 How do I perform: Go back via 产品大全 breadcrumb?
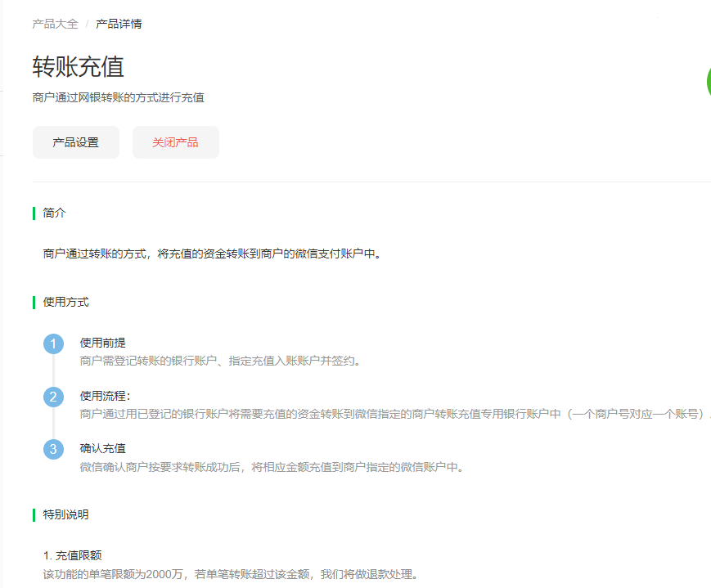coord(55,24)
